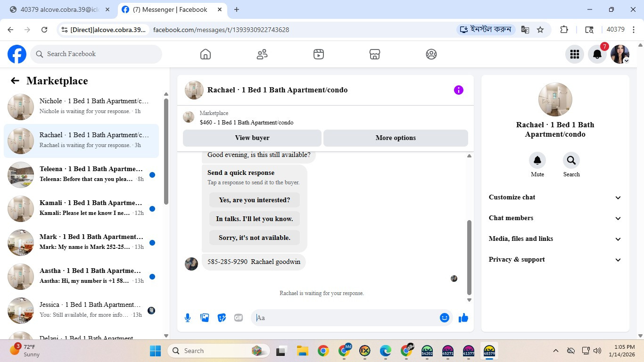Click the '585-285-9290 Rachael goodwin' message

[x=254, y=262]
